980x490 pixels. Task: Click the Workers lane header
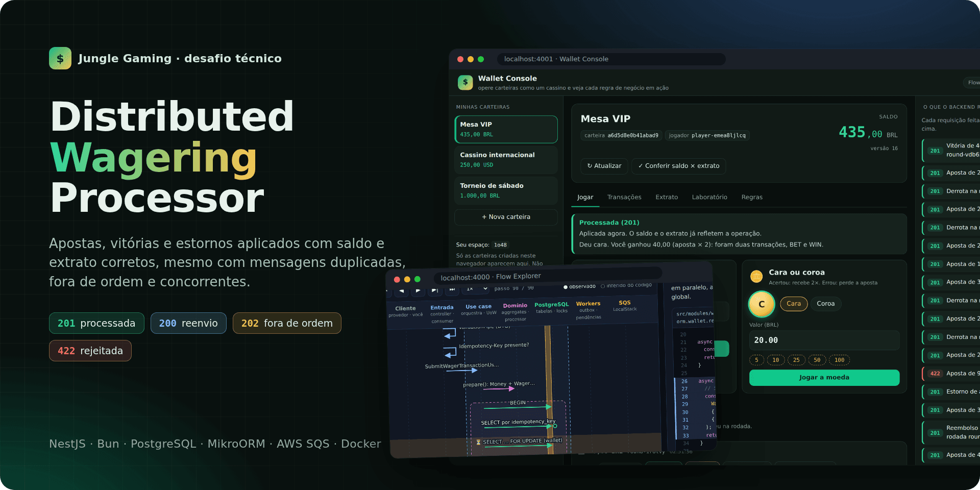588,310
